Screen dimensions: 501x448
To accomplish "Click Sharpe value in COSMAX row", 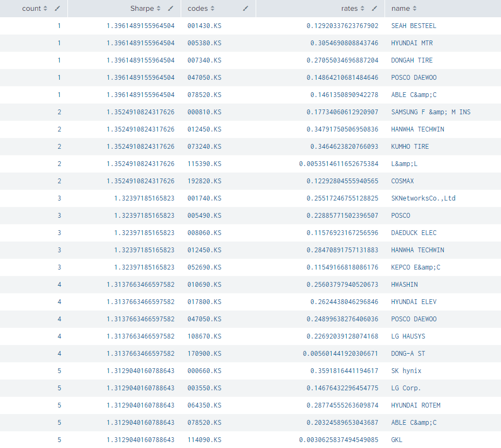I will (141, 181).
